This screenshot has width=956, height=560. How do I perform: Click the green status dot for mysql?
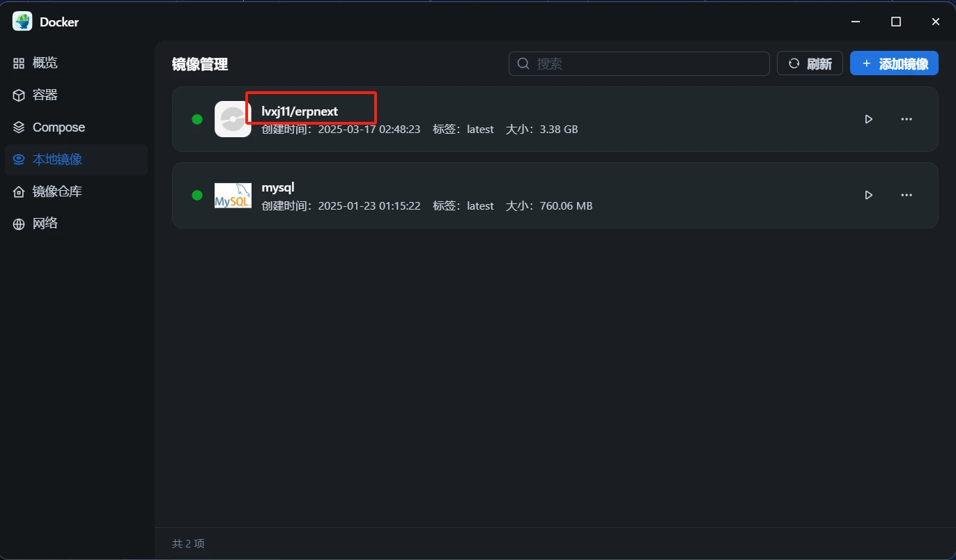(x=197, y=195)
